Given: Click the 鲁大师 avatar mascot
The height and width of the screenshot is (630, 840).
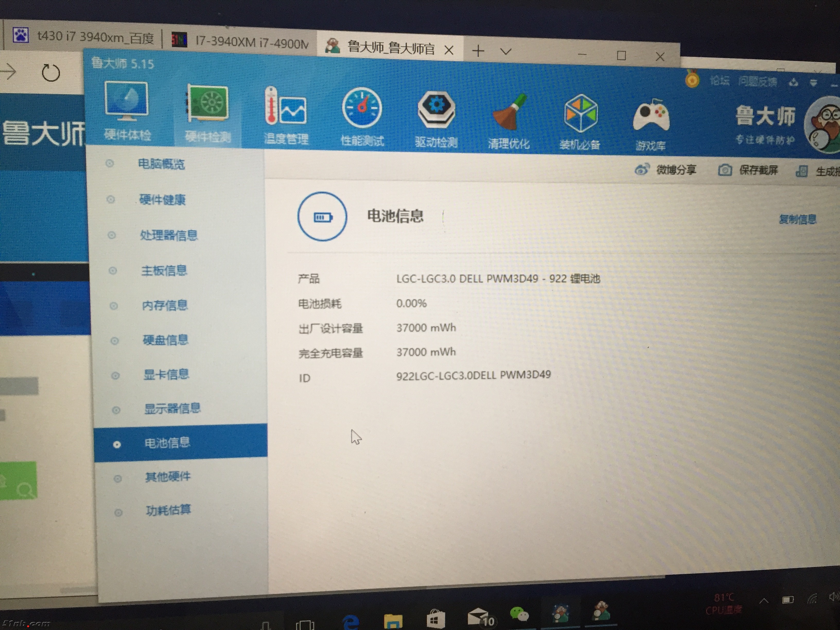Looking at the screenshot, I should [822, 125].
